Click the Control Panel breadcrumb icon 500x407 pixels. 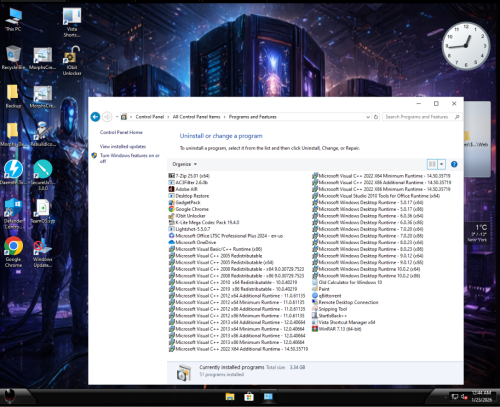pos(124,117)
